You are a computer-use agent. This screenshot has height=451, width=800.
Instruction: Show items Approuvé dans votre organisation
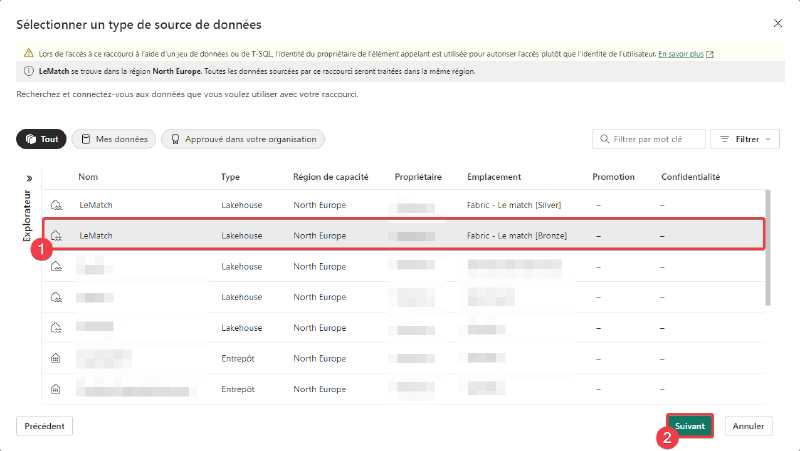coord(243,139)
